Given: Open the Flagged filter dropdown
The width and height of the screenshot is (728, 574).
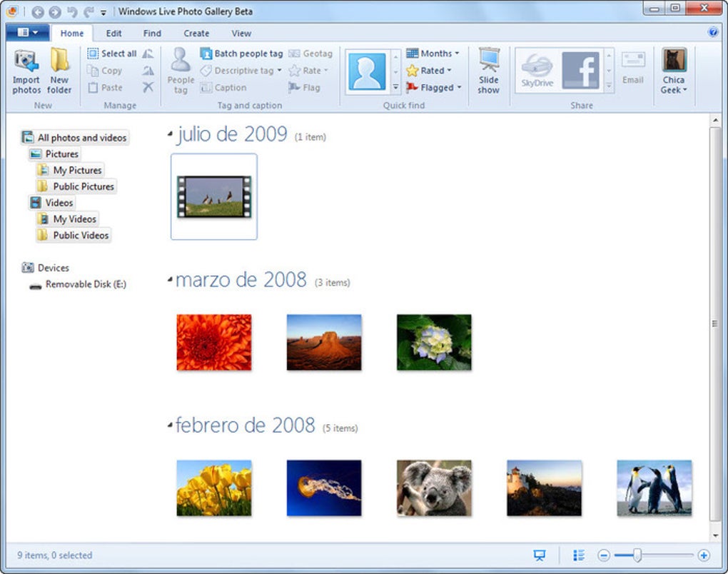Looking at the screenshot, I should coord(434,87).
